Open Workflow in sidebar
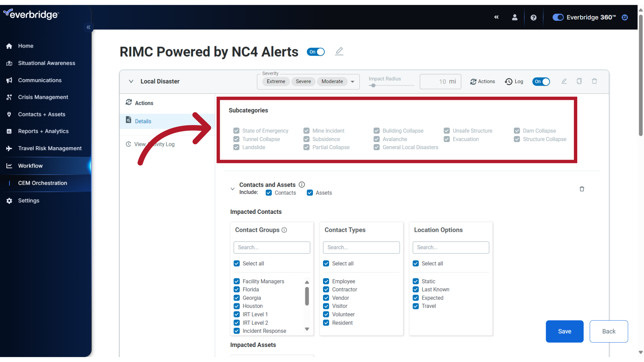This screenshot has height=362, width=644. tap(30, 166)
